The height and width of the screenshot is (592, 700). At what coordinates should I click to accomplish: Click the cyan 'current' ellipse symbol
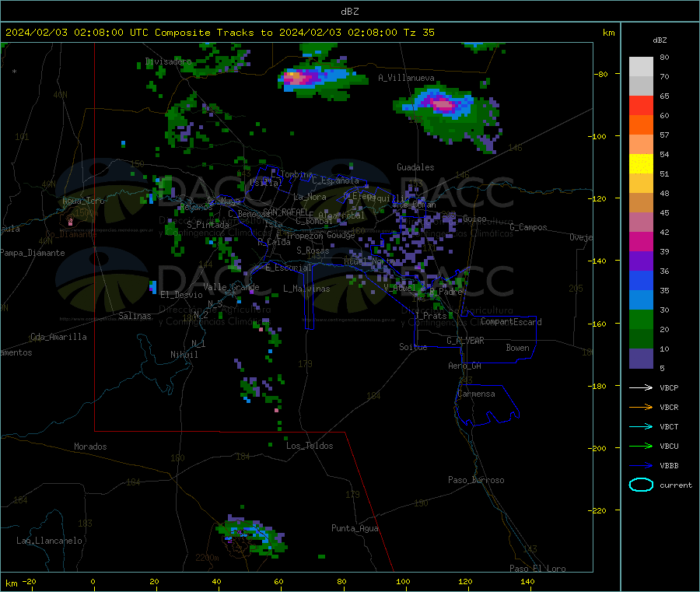click(641, 485)
